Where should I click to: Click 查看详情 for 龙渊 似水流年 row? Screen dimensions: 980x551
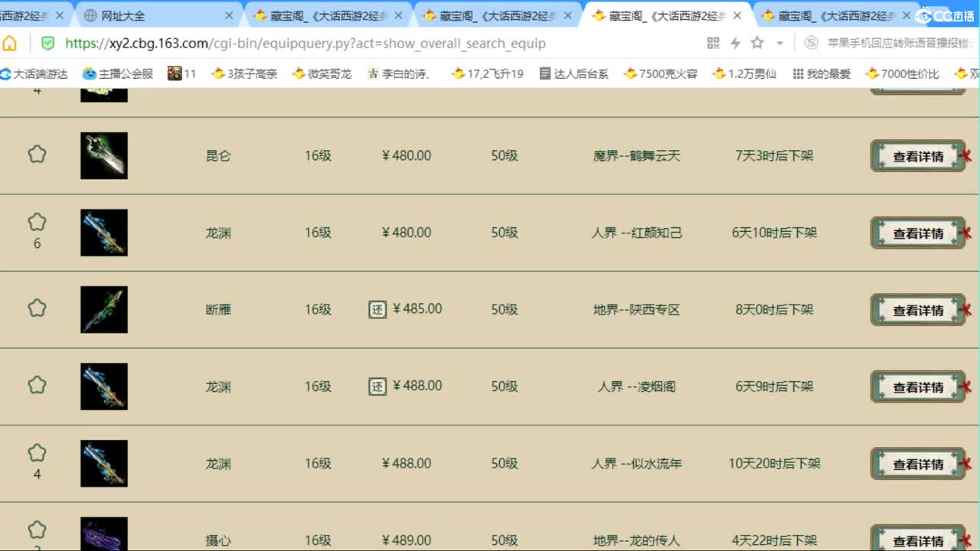point(918,464)
